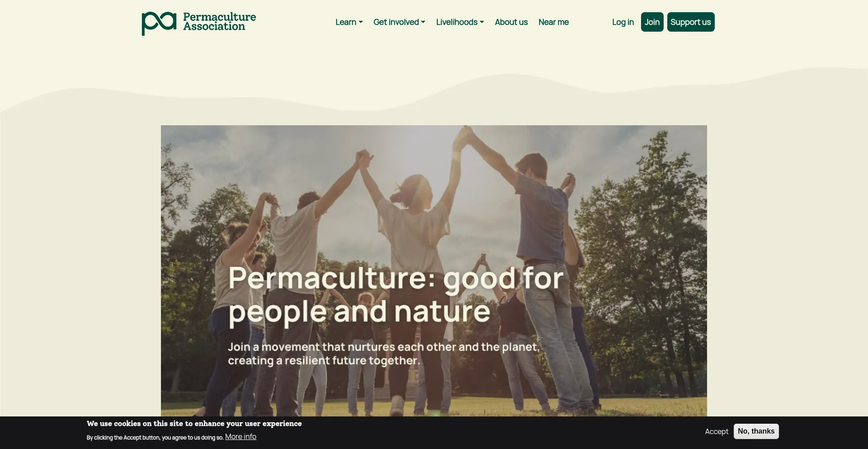868x449 pixels.
Task: Click the hero subtitle about joining a movement
Action: pyautogui.click(x=384, y=354)
